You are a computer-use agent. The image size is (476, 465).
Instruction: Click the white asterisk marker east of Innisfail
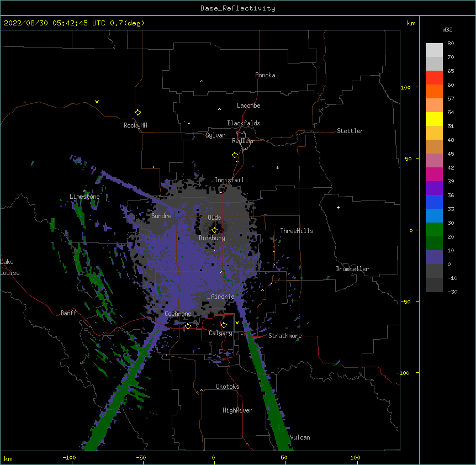(x=277, y=167)
